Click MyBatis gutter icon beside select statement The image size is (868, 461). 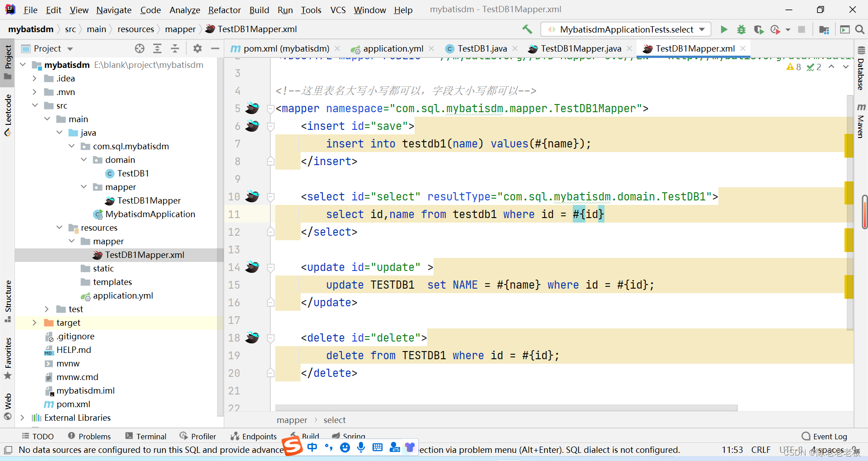coord(252,196)
